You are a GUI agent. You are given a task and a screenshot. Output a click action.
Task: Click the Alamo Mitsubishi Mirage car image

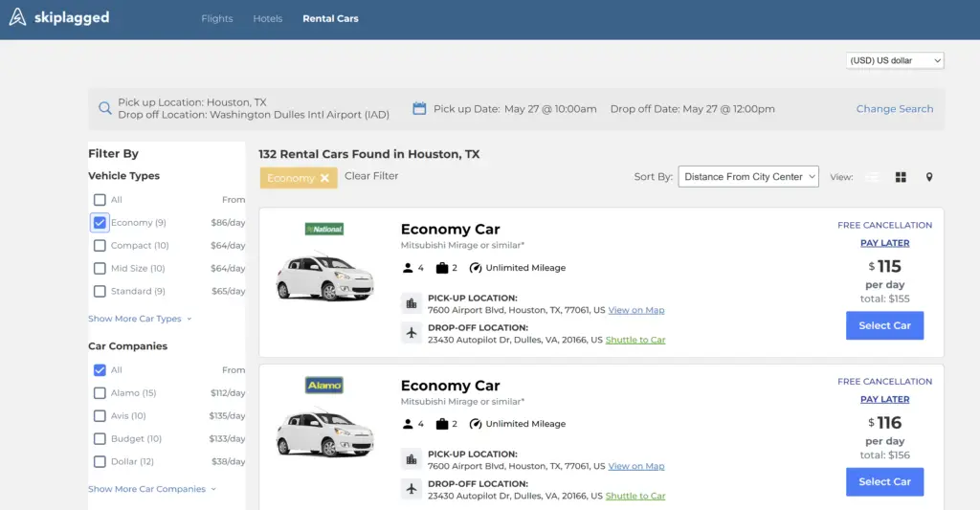(x=325, y=432)
